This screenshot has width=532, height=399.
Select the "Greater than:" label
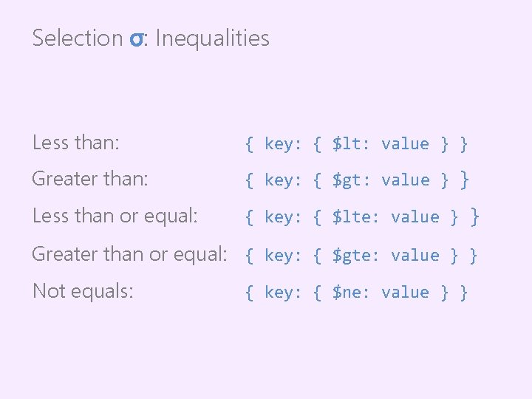90,180
